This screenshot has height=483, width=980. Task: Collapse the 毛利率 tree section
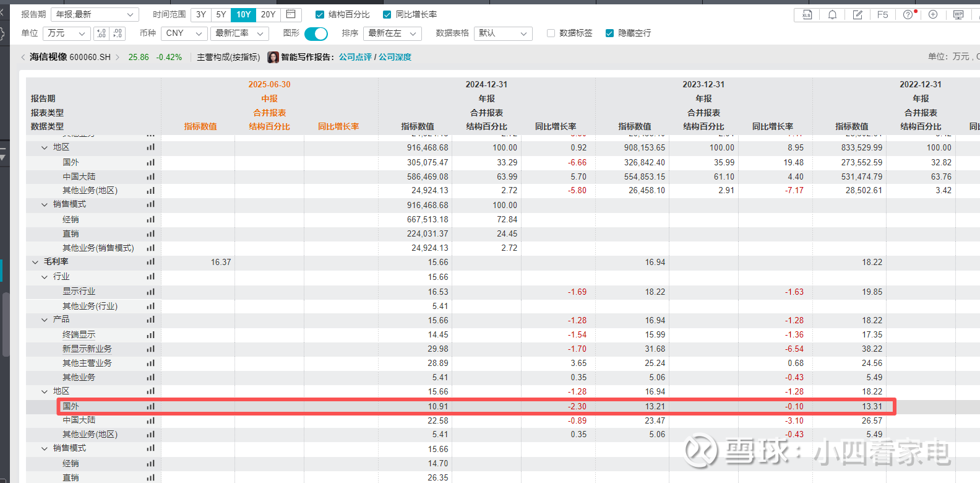pyautogui.click(x=35, y=262)
